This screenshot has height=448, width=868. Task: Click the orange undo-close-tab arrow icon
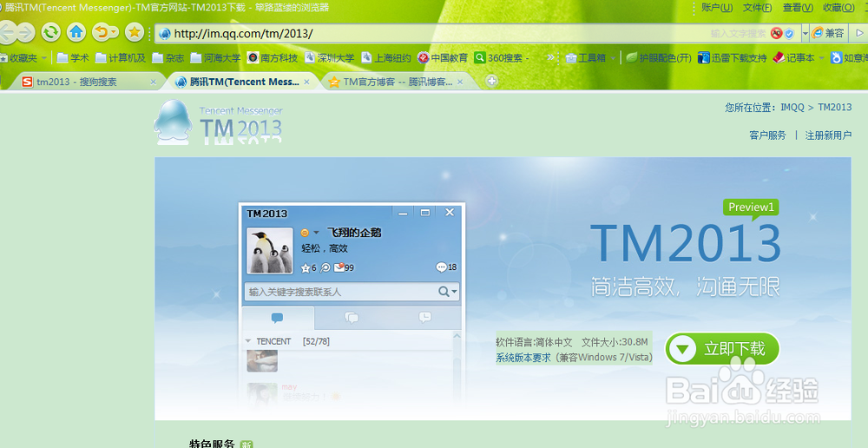click(x=102, y=32)
